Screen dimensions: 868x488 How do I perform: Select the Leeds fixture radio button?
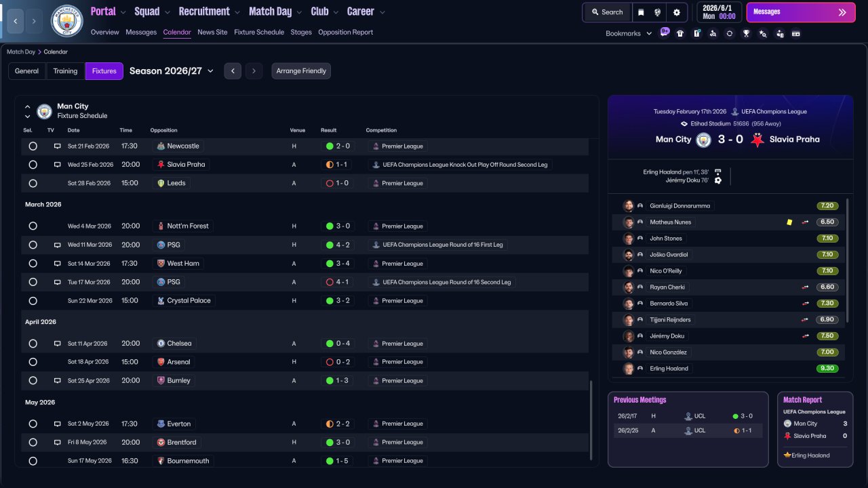pos(33,183)
